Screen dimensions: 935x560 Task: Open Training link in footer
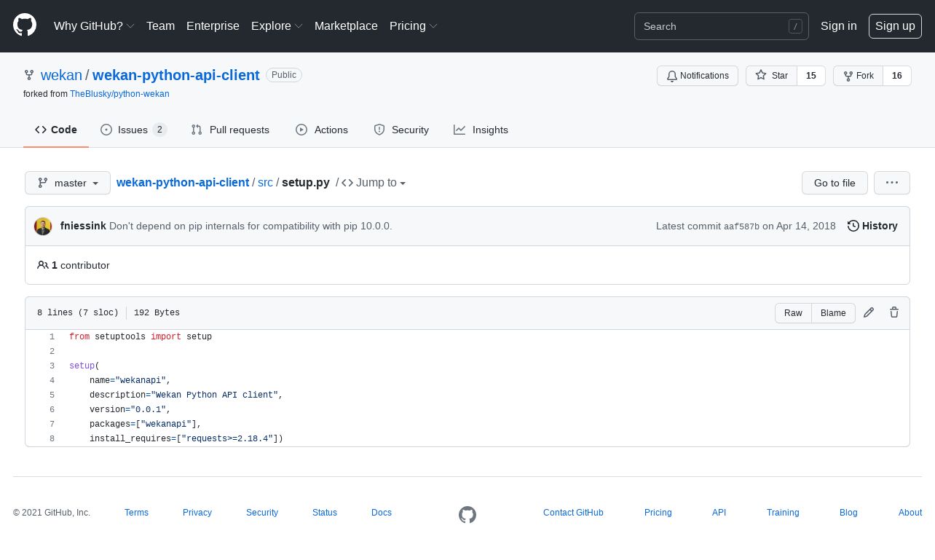783,513
